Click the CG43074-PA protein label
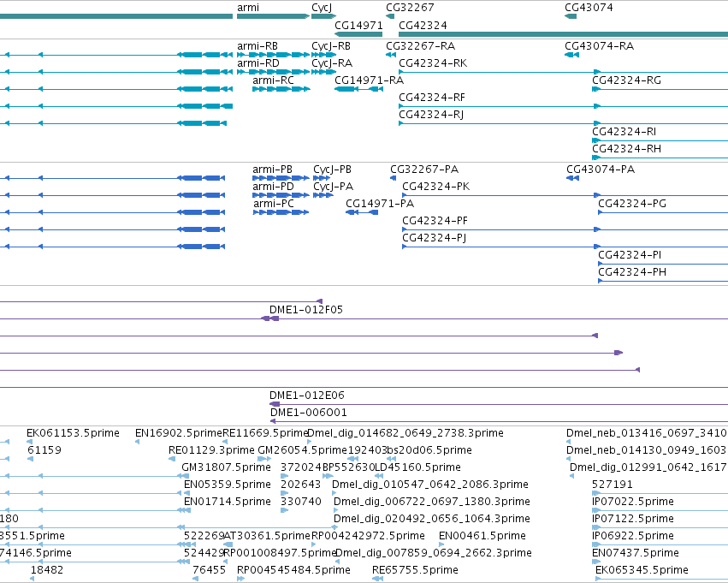Viewport: 728px width, 583px height. pos(601,170)
